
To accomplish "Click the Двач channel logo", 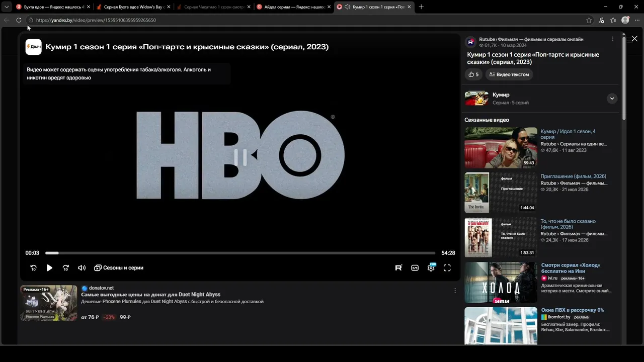I will click(34, 47).
